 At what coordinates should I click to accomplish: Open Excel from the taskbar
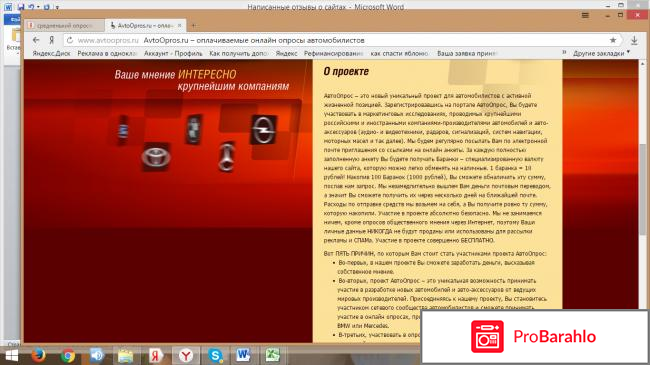point(272,355)
